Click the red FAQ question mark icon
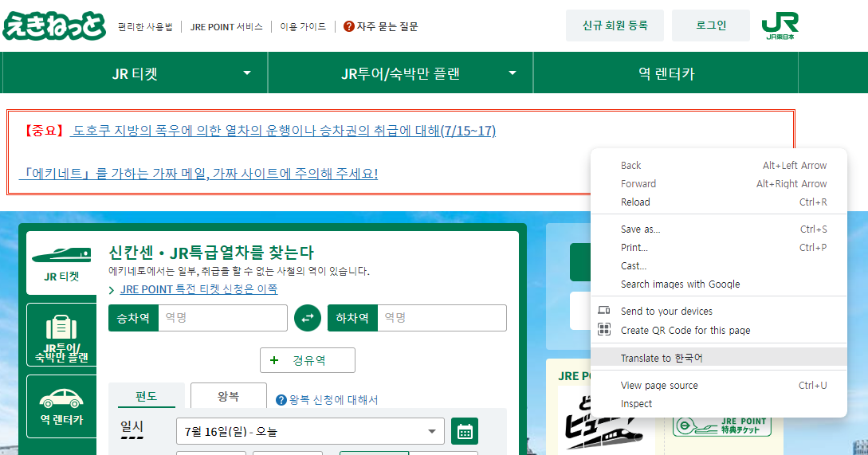The height and width of the screenshot is (455, 868). [x=349, y=26]
